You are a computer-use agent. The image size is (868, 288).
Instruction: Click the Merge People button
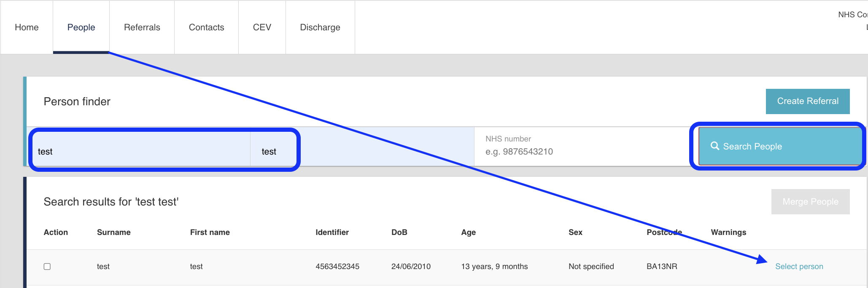click(810, 202)
